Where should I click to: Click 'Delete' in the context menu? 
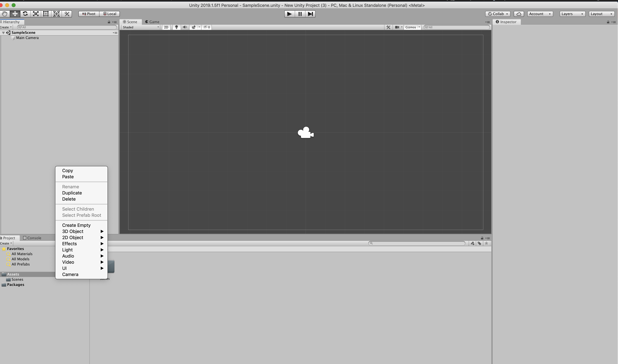click(69, 199)
